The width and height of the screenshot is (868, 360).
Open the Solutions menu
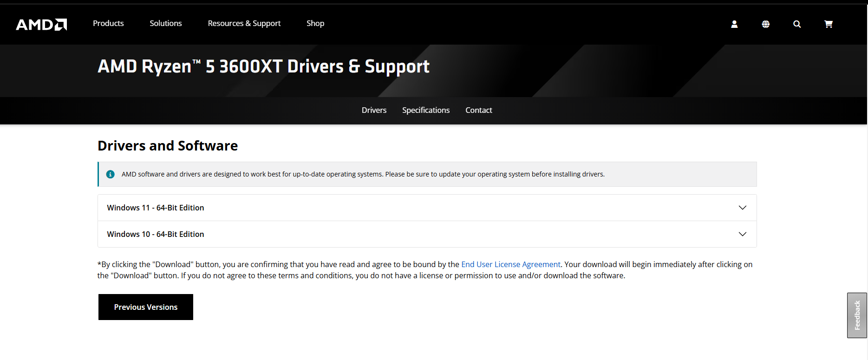[166, 23]
